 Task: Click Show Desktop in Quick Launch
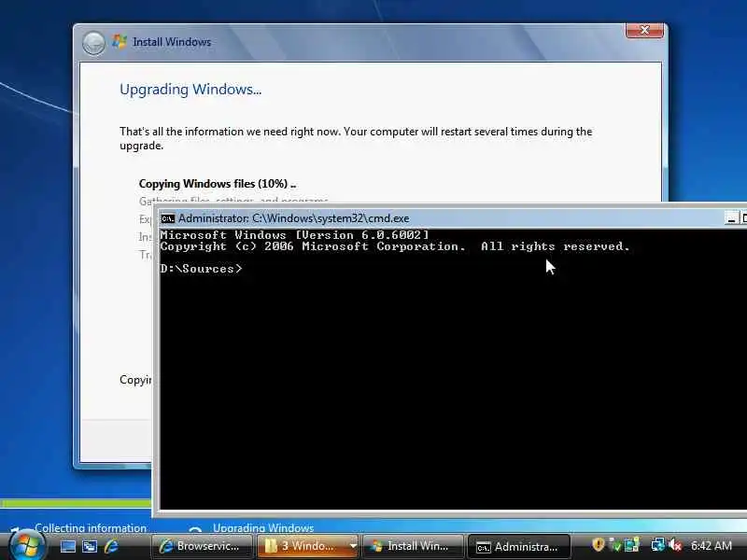(67, 546)
